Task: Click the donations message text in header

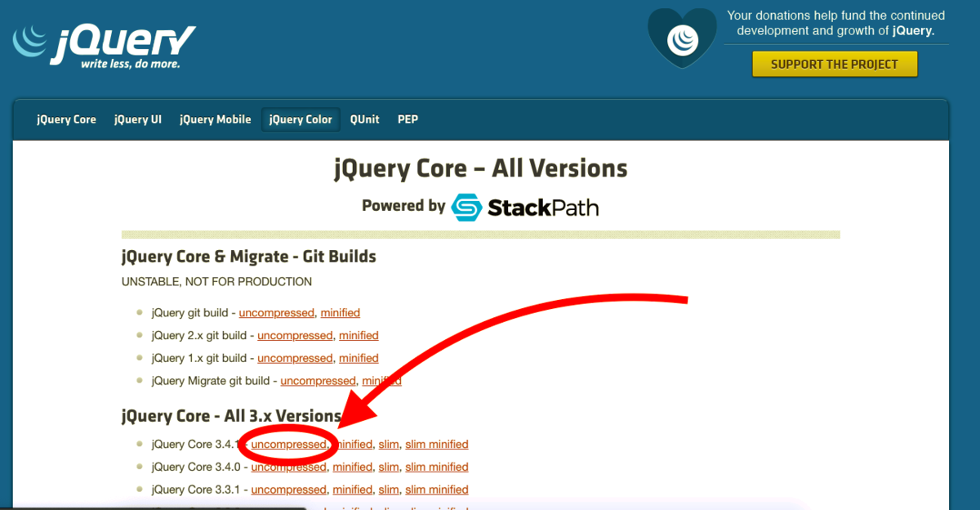Action: 836,24
